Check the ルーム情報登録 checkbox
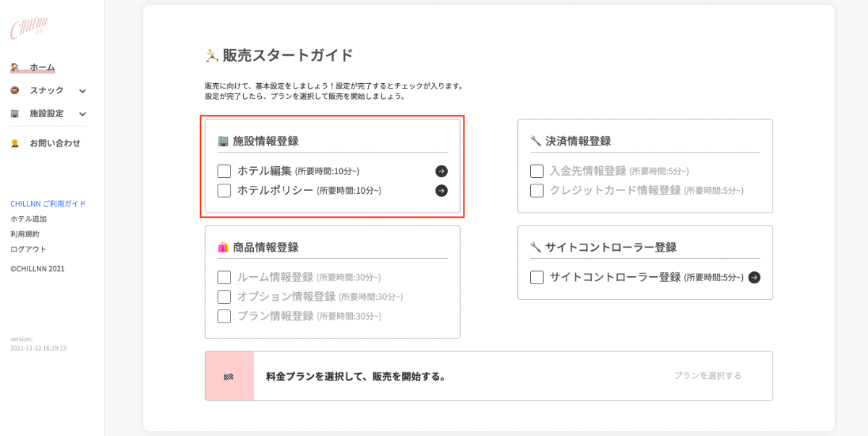868x436 pixels. [x=224, y=278]
